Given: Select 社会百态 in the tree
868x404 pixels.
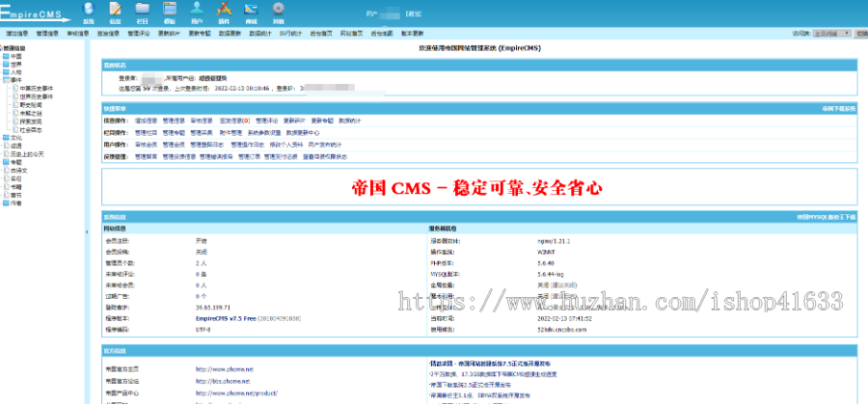Looking at the screenshot, I should pos(31,129).
